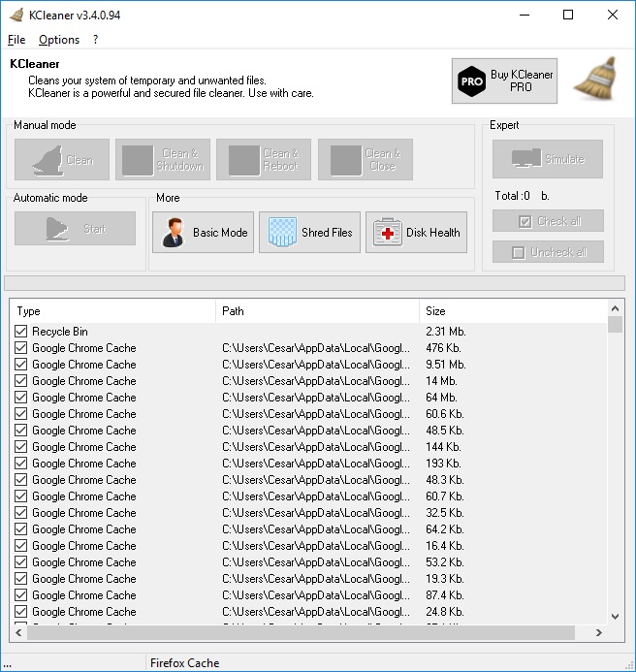Click the black PRO hexagon badge

[471, 81]
